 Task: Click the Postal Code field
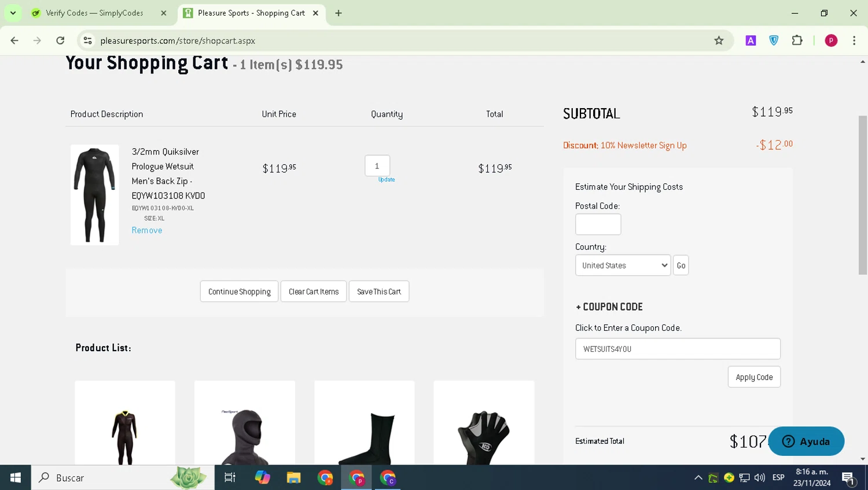point(598,224)
